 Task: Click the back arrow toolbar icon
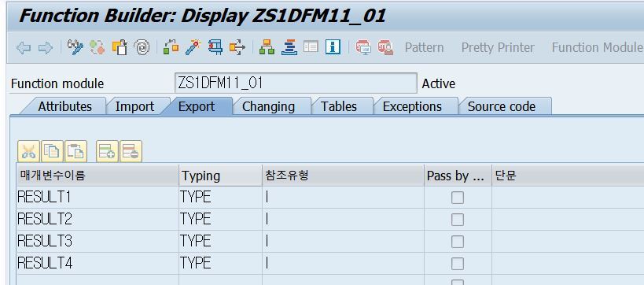[x=24, y=48]
